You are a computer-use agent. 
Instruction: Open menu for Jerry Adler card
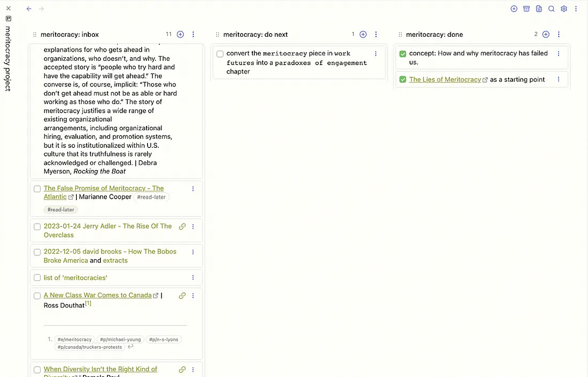pyautogui.click(x=193, y=227)
